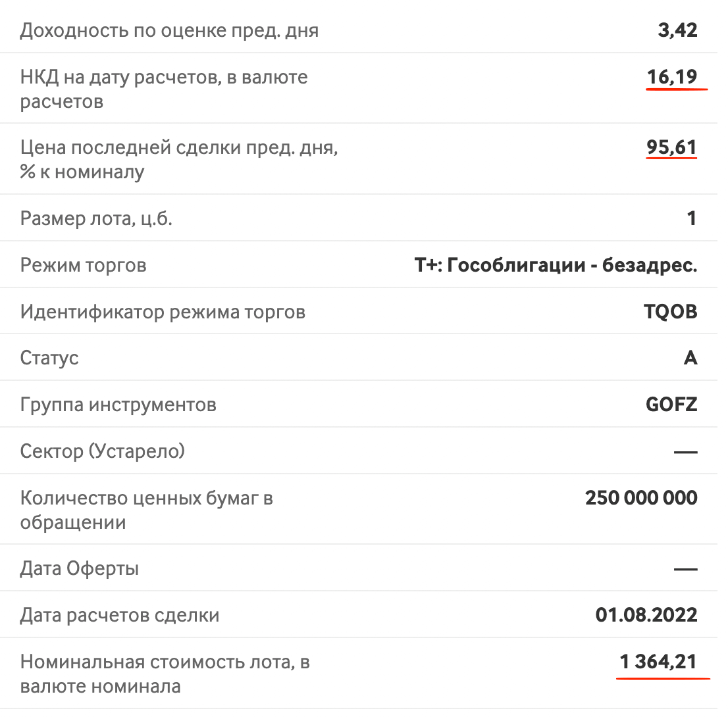Click the Дата Оферты label
Image resolution: width=728 pixels, height=717 pixels.
(x=80, y=568)
